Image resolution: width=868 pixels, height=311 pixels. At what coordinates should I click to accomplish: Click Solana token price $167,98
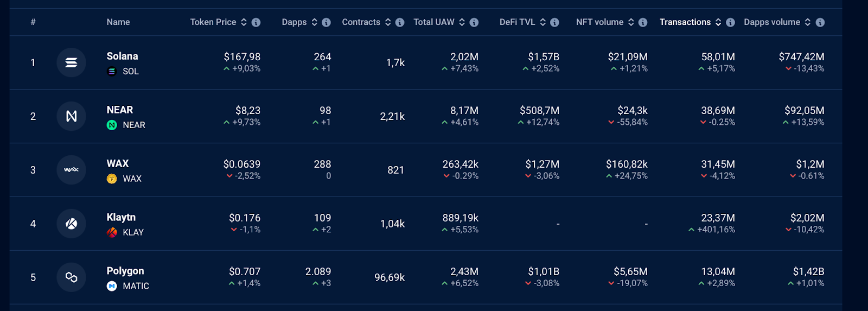click(242, 56)
